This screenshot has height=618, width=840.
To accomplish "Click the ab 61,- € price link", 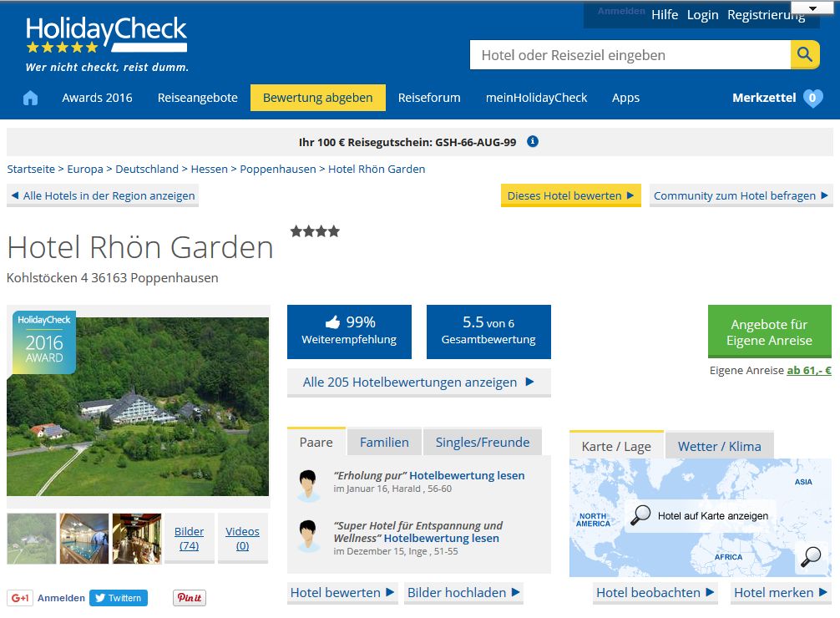I will [809, 370].
